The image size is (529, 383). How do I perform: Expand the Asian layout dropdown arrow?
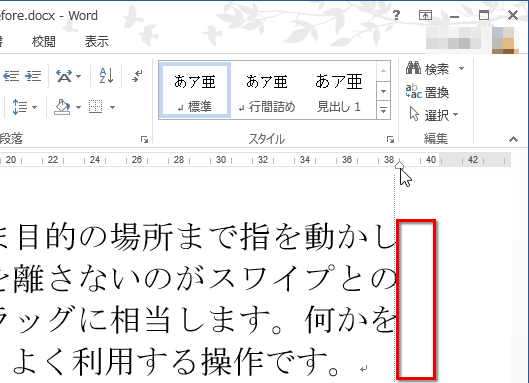(79, 77)
